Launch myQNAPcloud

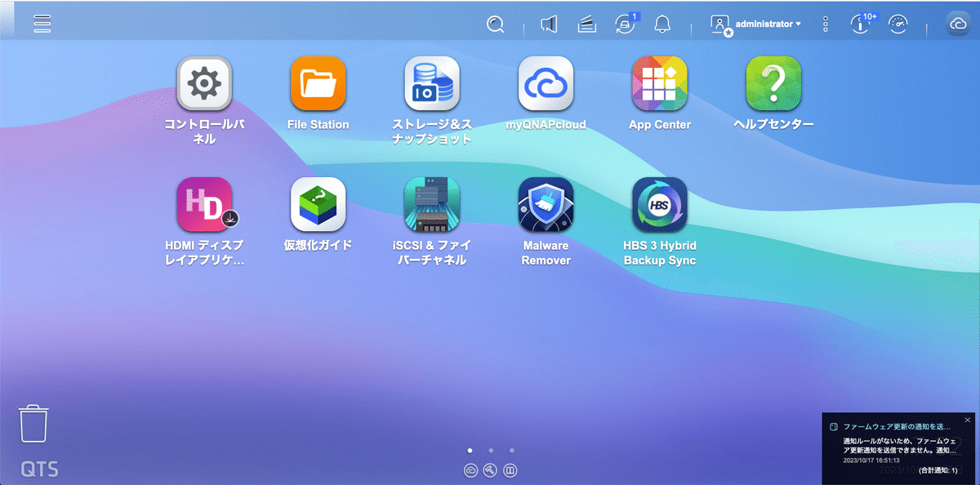click(546, 84)
